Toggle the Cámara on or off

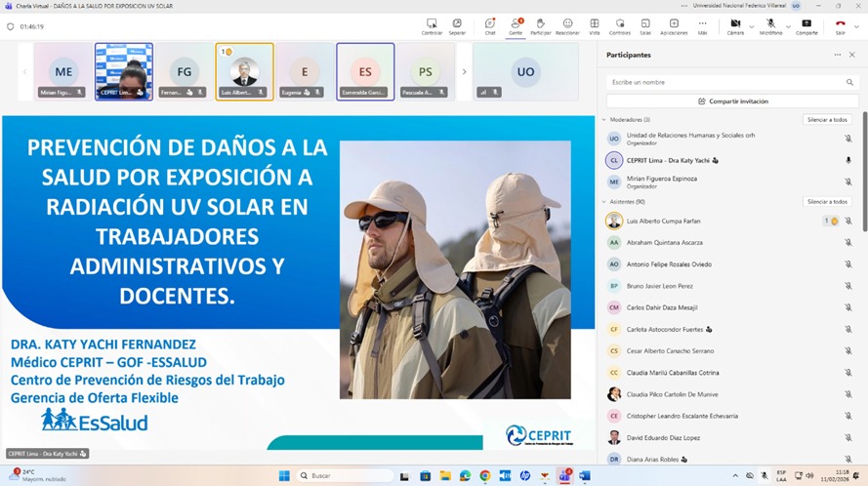(735, 26)
